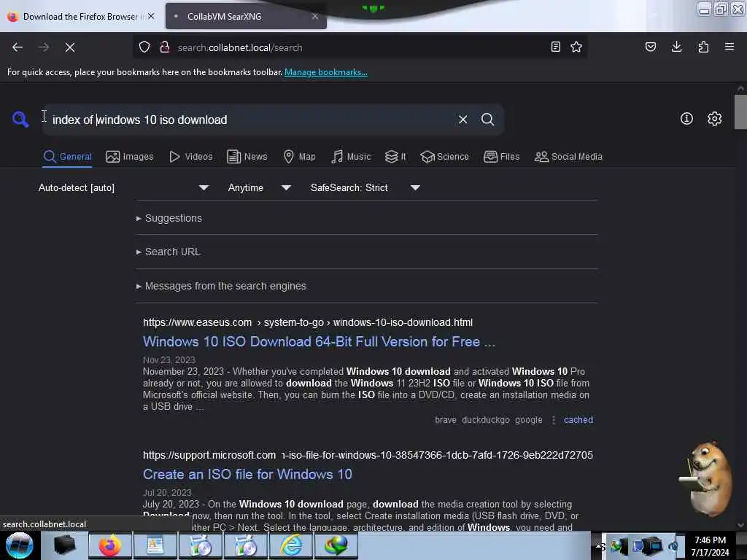Clear the search query
Screen dimensions: 747x560
coord(462,120)
